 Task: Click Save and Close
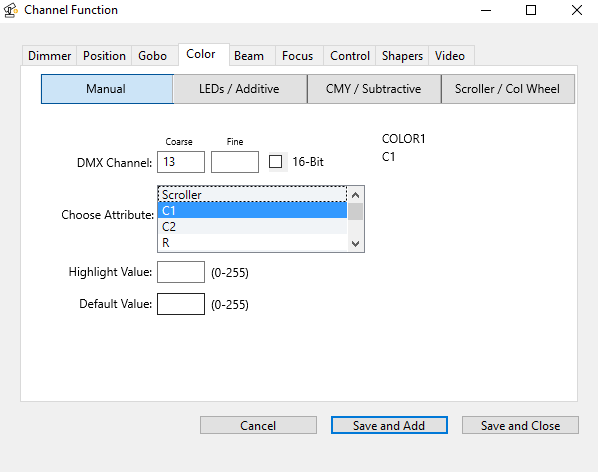coord(520,425)
